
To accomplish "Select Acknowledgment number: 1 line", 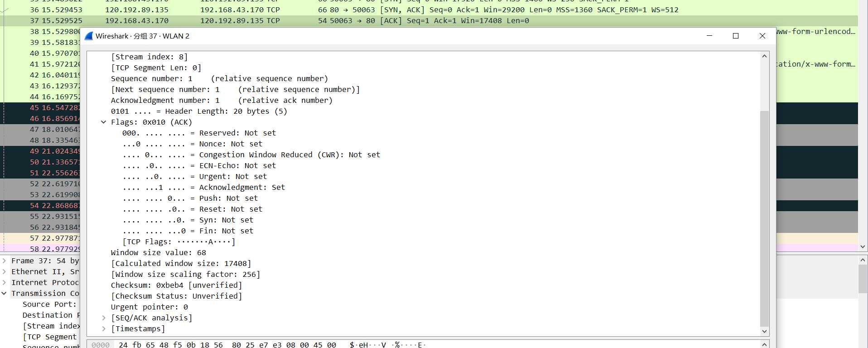I will [x=222, y=100].
